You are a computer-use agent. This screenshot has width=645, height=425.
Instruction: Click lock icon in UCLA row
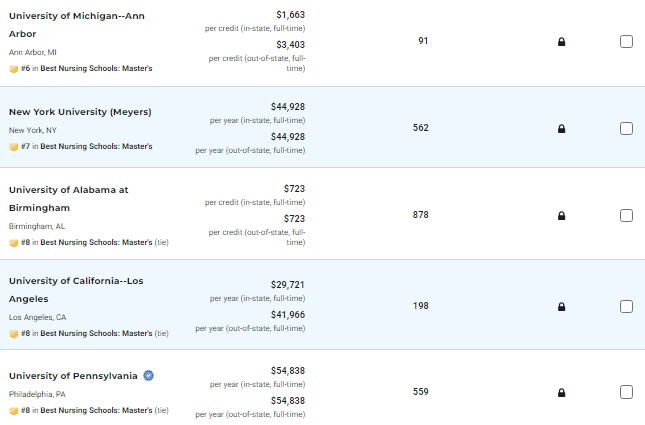561,306
